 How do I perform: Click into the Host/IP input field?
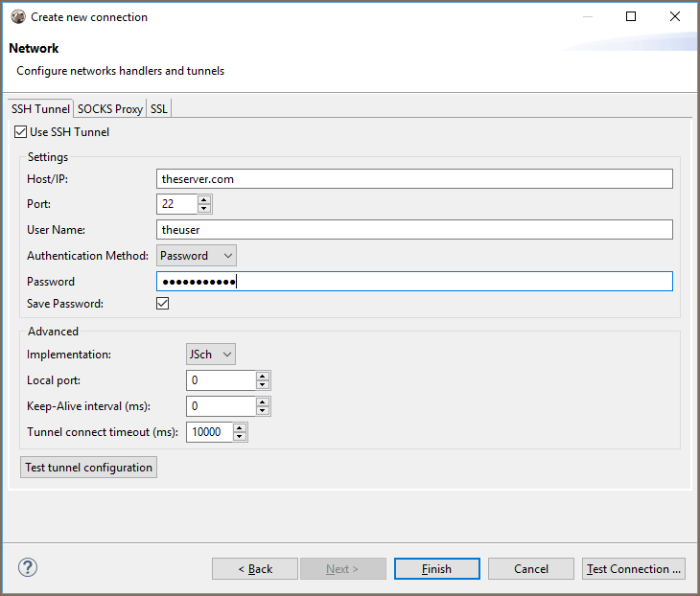pos(413,179)
